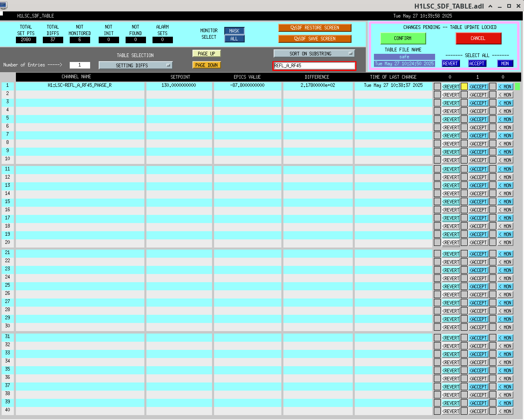Click TOTAL SET PTS value 2080
Viewport: 524px width, 420px height.
[26, 40]
